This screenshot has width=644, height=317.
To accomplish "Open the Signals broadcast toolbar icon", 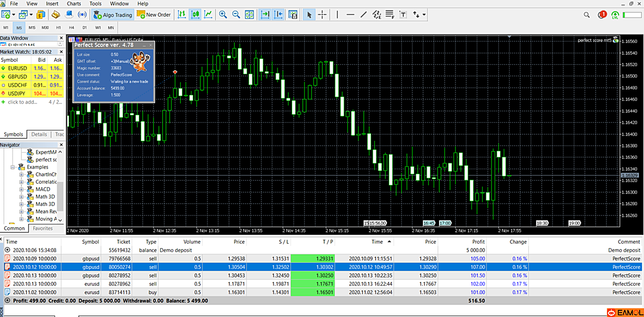I will [82, 14].
